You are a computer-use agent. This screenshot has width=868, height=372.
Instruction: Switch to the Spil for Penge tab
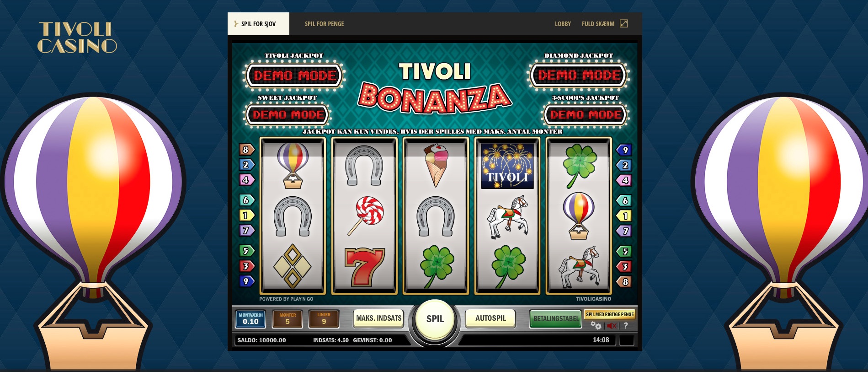[x=324, y=24]
